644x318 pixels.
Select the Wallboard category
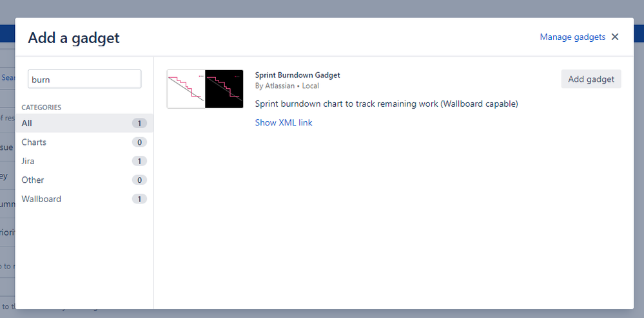pos(84,199)
